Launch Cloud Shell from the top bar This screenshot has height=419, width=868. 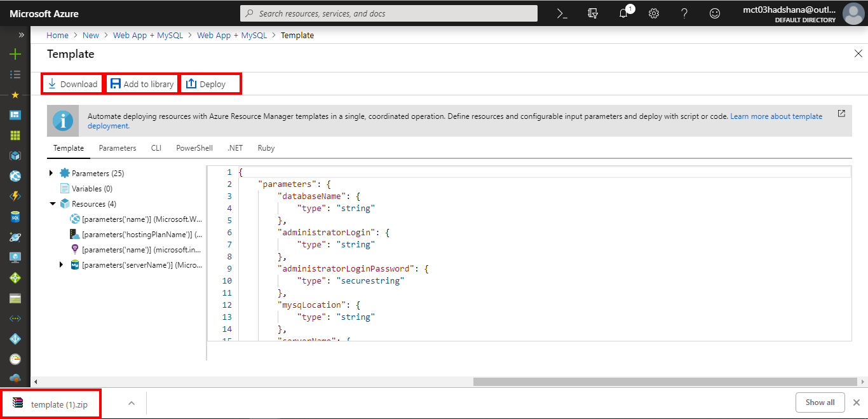[562, 13]
